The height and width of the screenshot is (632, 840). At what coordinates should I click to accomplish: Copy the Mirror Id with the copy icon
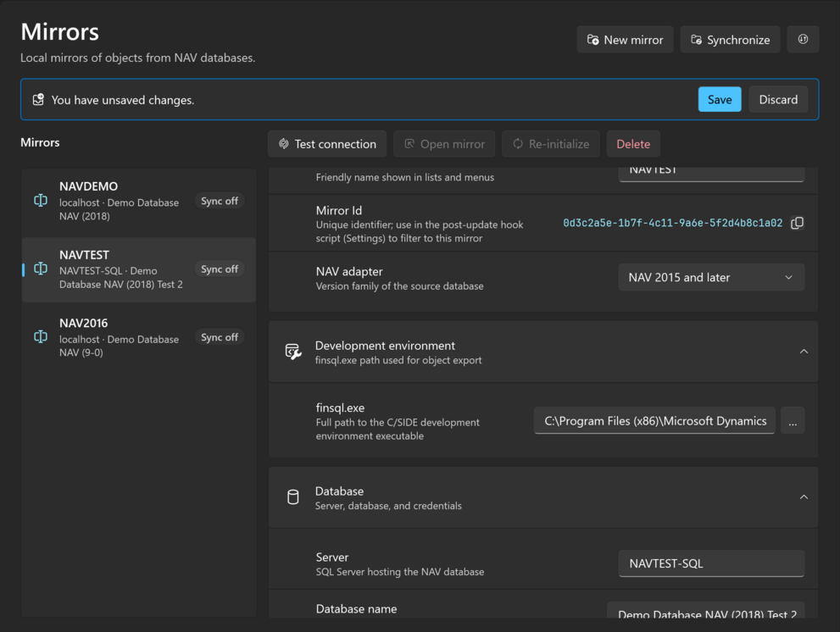[x=797, y=223]
